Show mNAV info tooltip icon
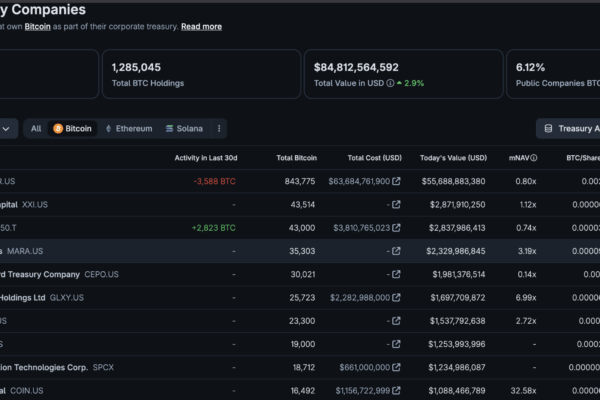The width and height of the screenshot is (600, 400). click(534, 158)
